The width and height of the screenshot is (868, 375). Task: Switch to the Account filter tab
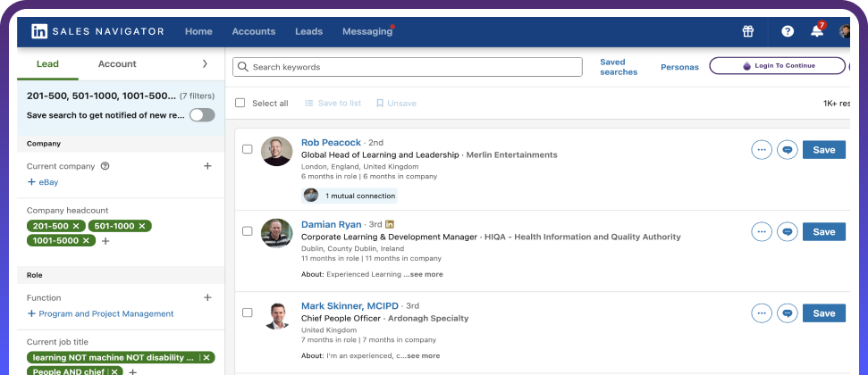(117, 63)
